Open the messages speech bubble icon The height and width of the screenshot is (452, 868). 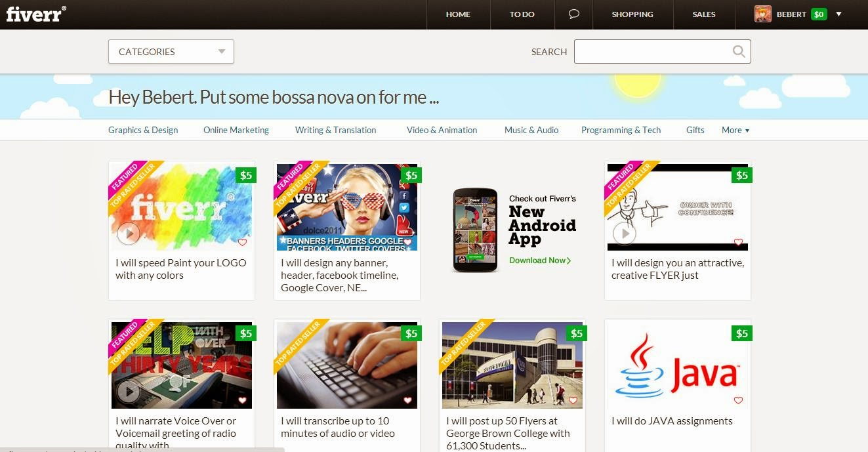[574, 14]
